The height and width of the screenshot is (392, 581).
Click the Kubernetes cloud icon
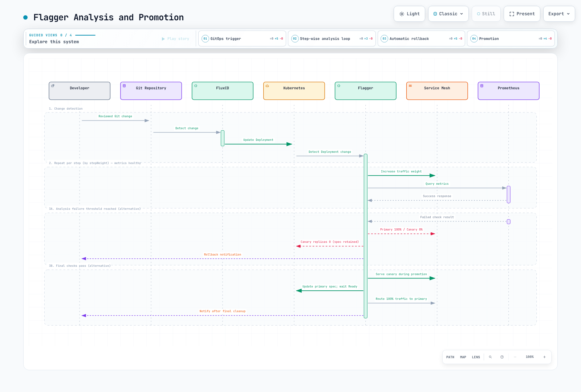[x=267, y=86]
